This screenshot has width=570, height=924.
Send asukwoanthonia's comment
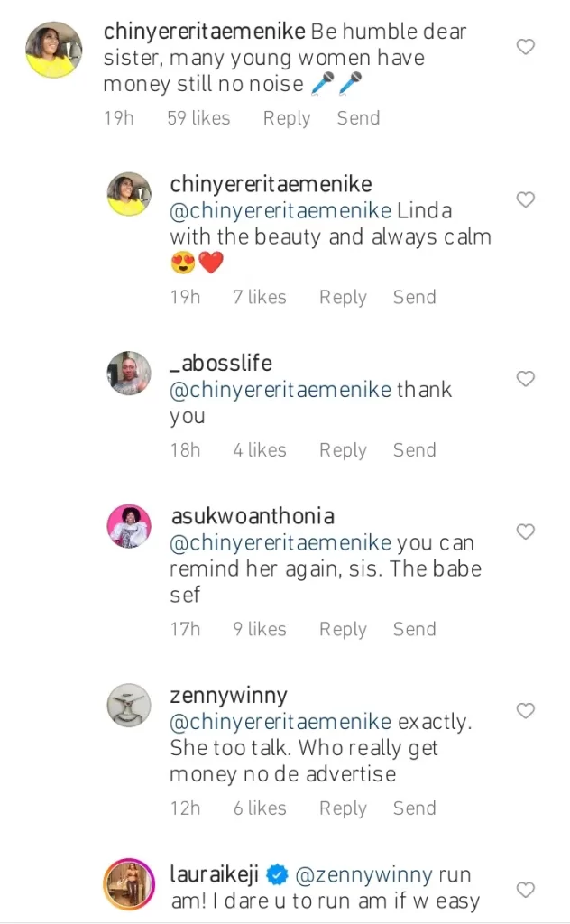(414, 629)
